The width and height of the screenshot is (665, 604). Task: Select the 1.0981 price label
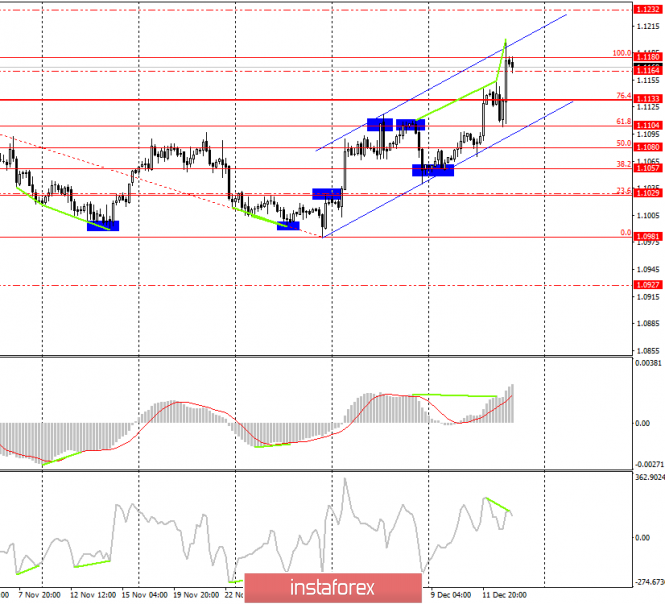(x=646, y=237)
